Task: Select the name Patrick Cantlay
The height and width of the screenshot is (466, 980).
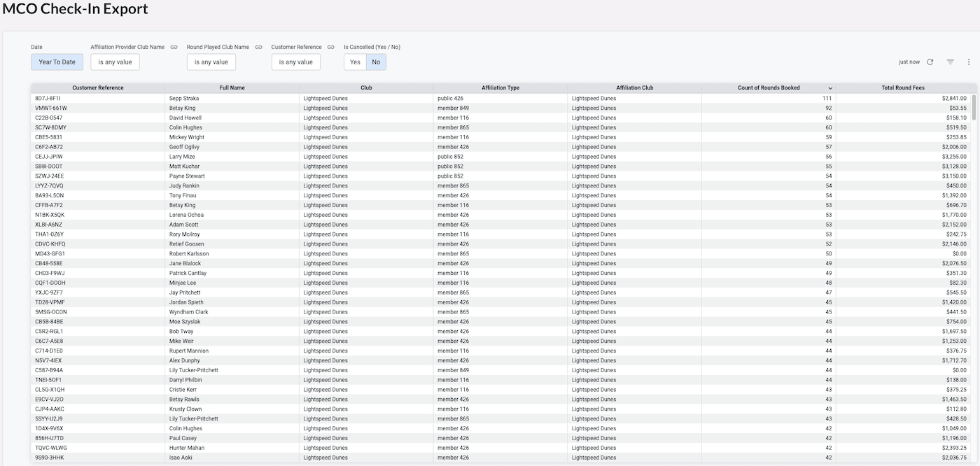Action: coord(188,274)
